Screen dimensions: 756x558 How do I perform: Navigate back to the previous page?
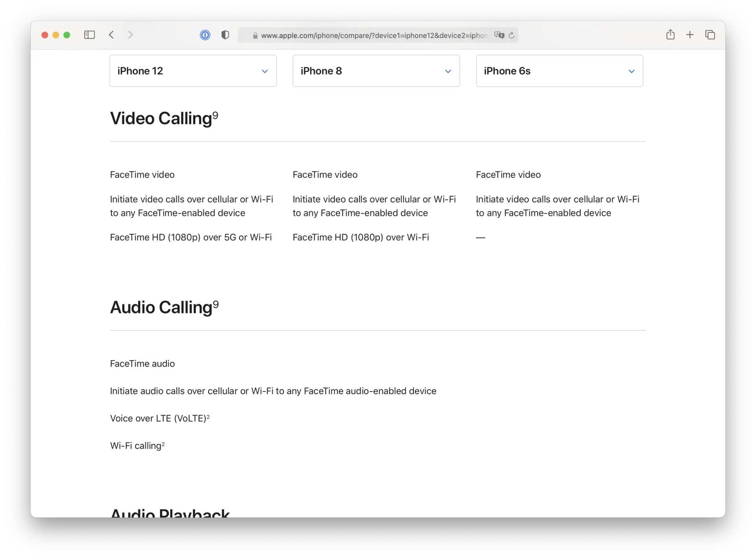pyautogui.click(x=111, y=35)
